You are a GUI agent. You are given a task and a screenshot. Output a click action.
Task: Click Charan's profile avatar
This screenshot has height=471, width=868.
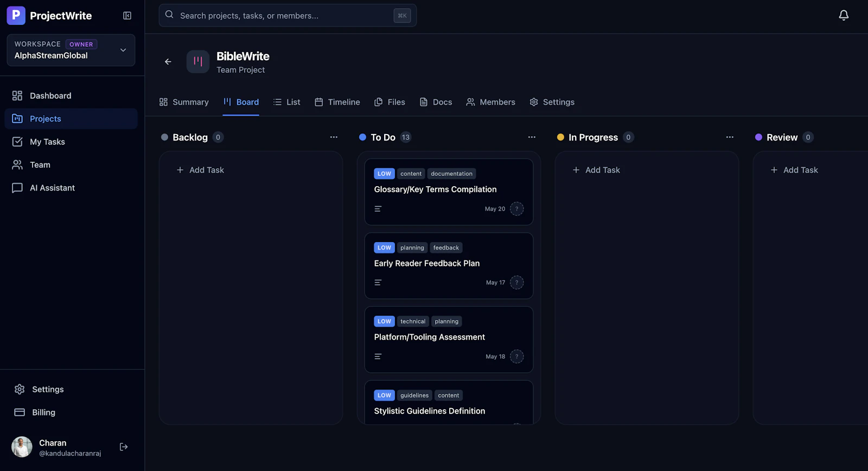point(22,447)
